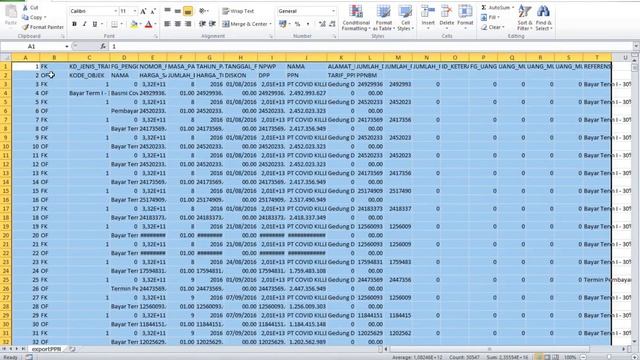Screen dimensions: 640x360
Task: Decrease the cell indent
Action: coord(202,24)
